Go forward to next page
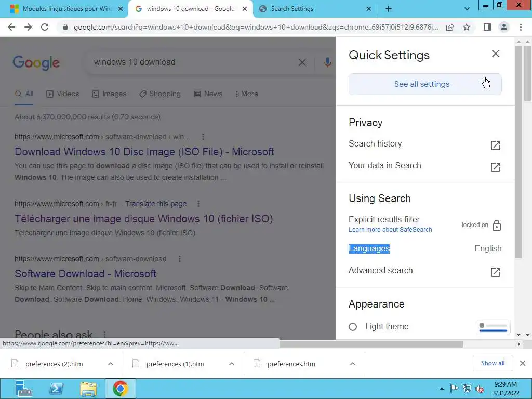This screenshot has width=532, height=399. [x=28, y=27]
